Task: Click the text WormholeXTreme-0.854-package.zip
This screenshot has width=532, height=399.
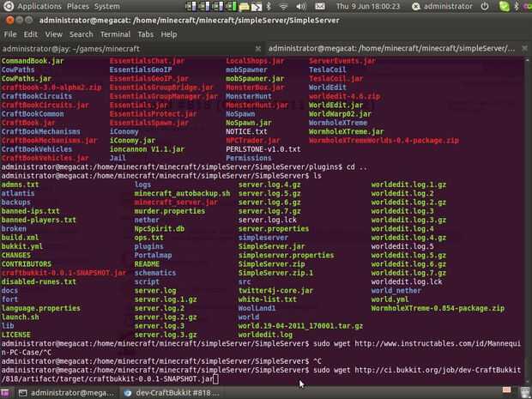Action: [x=438, y=308]
